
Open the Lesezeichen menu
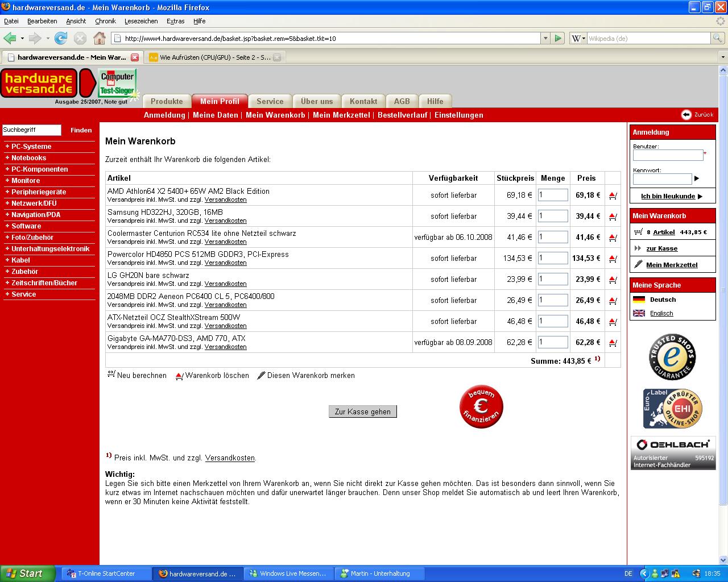coord(141,21)
